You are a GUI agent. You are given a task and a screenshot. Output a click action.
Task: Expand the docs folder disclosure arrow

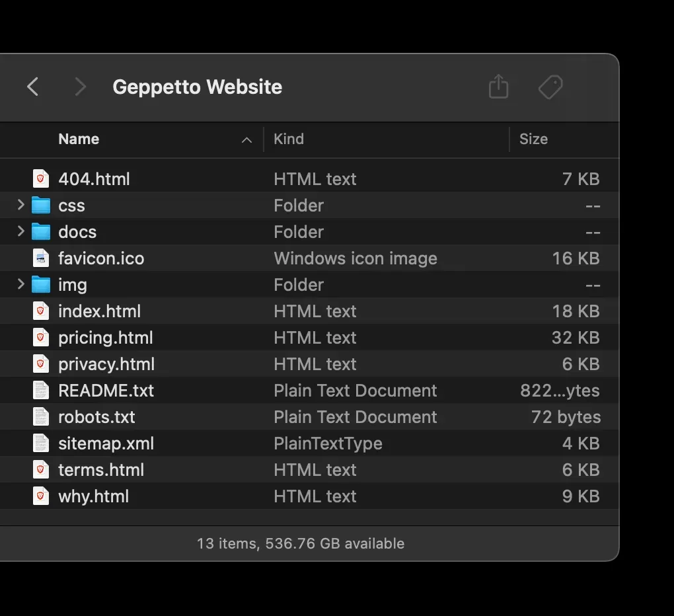coord(20,231)
